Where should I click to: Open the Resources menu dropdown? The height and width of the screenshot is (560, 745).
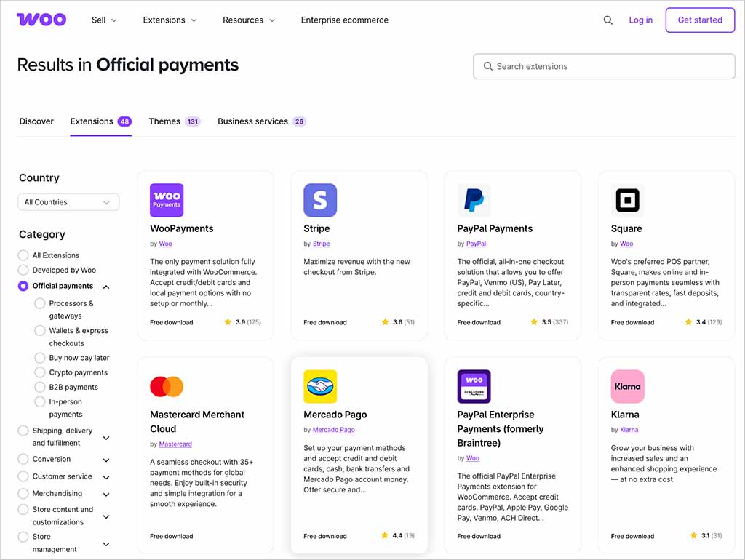(x=249, y=20)
